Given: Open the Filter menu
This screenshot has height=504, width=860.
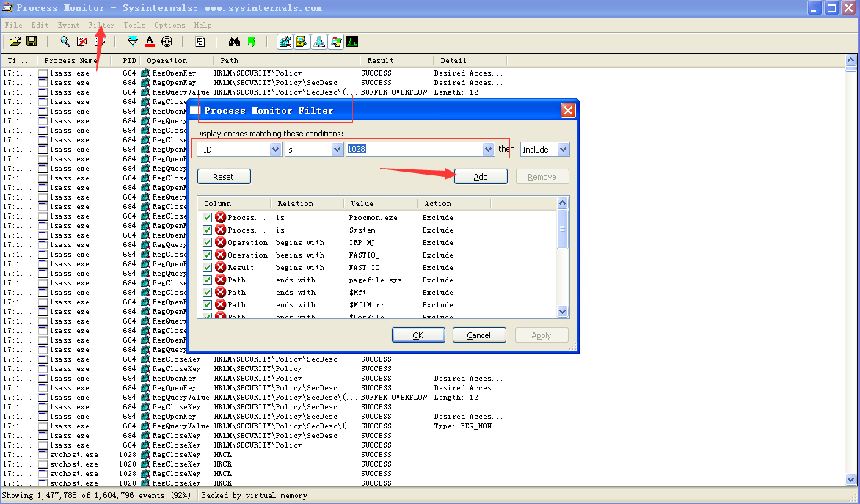Looking at the screenshot, I should [x=101, y=25].
